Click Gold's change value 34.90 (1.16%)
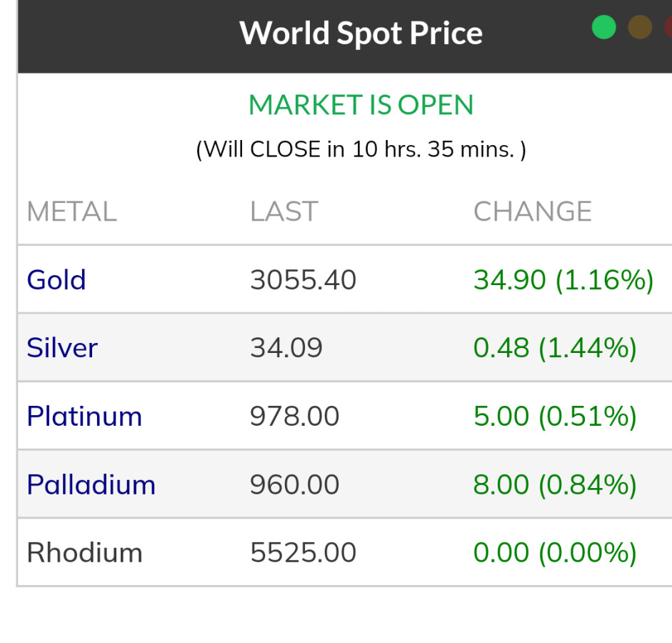Viewport: 672px width, 643px height. [x=563, y=279]
